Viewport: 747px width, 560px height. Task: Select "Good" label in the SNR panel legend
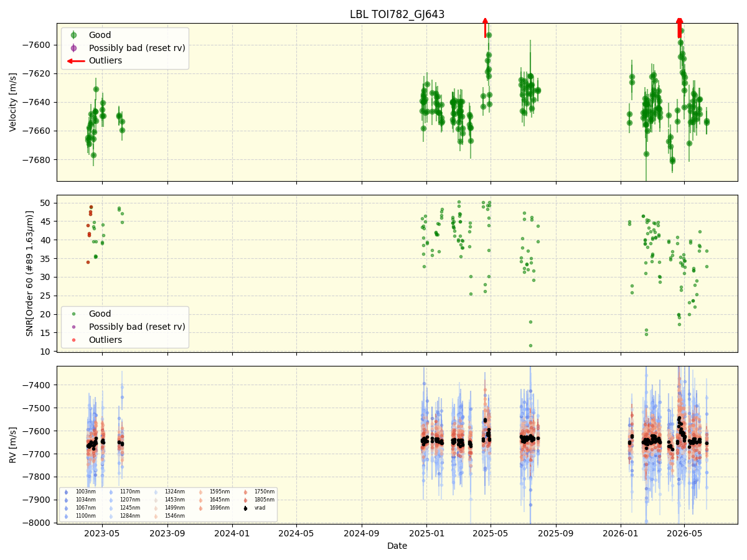[100, 314]
